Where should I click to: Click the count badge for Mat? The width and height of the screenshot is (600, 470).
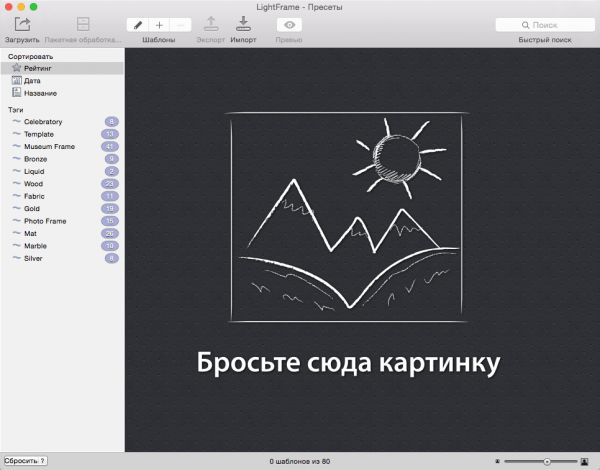coord(110,233)
